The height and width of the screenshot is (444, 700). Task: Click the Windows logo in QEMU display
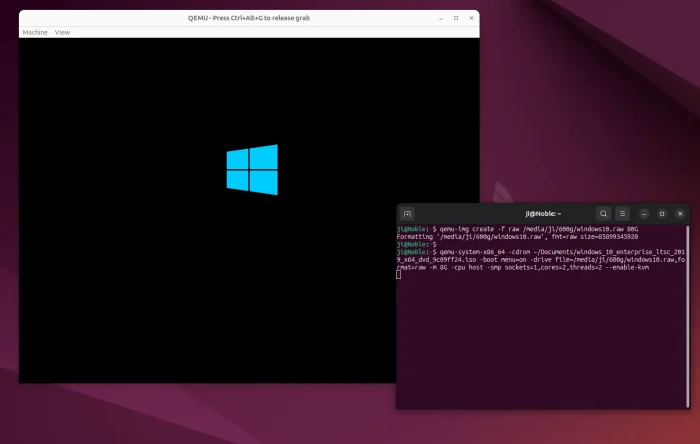pyautogui.click(x=252, y=170)
